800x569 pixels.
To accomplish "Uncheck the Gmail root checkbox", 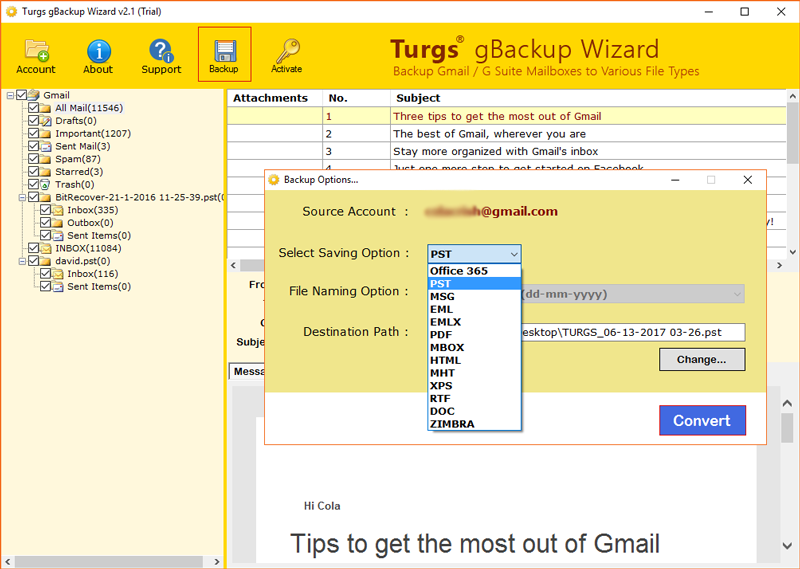I will (21, 95).
